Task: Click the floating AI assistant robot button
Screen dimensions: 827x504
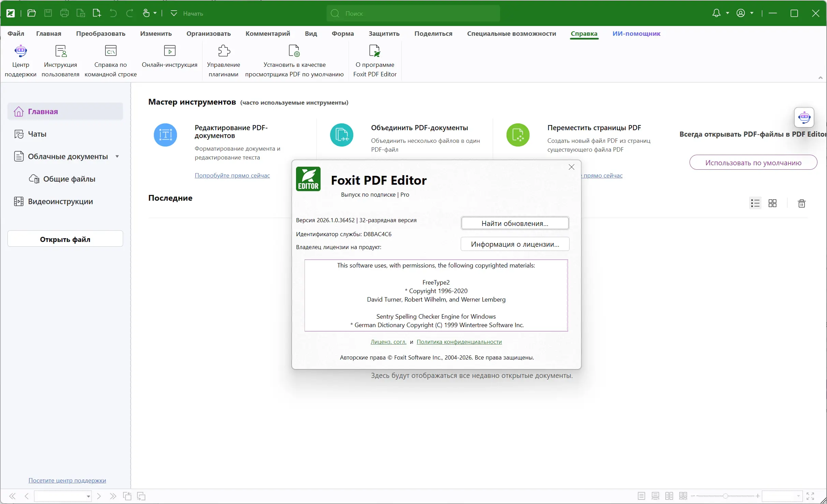Action: tap(804, 118)
